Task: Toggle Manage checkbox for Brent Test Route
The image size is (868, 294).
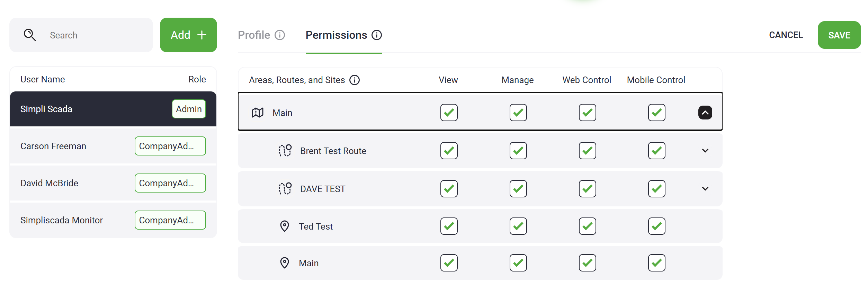Action: point(518,151)
